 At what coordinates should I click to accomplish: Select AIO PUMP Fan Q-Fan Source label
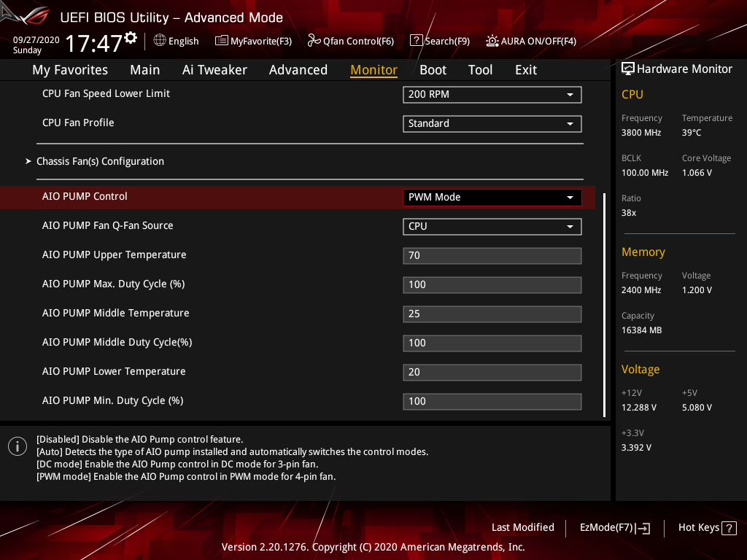[108, 226]
